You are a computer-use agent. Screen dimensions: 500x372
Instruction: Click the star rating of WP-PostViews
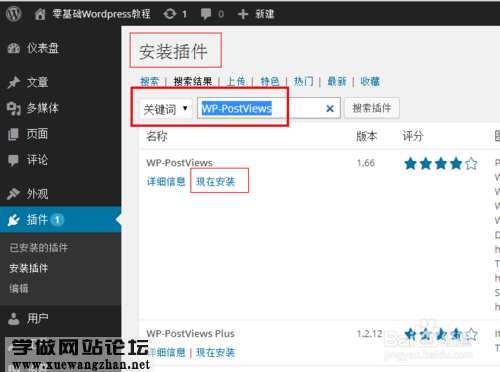[x=441, y=164]
